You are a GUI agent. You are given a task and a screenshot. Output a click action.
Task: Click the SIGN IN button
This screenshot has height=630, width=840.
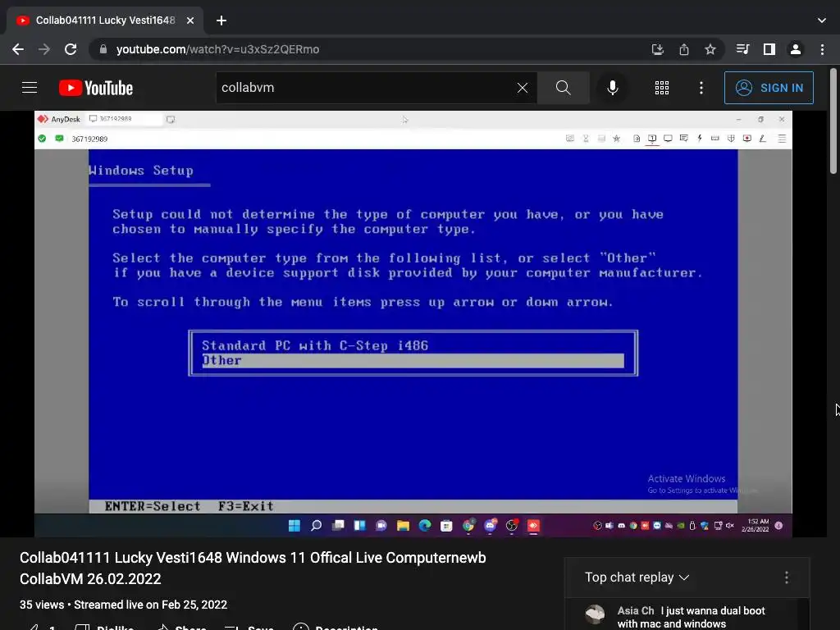pos(769,88)
